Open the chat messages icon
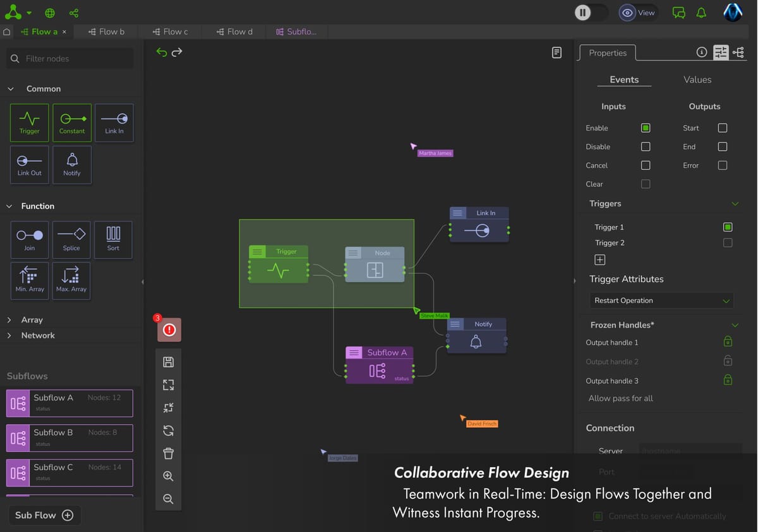Viewport: 758px width, 532px height. 679,13
